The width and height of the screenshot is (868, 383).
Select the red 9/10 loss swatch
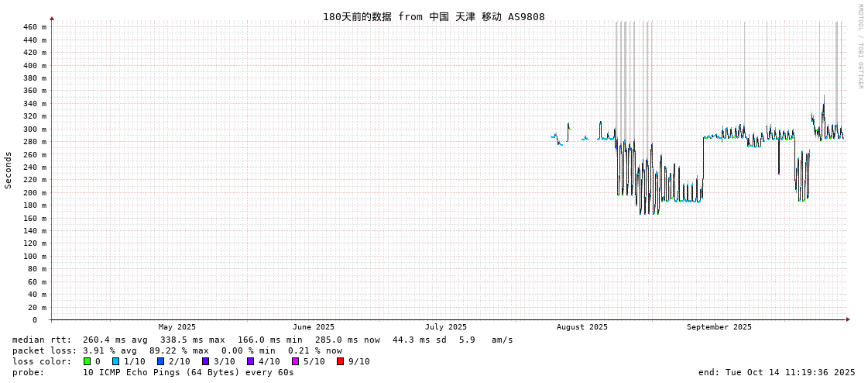tap(340, 361)
